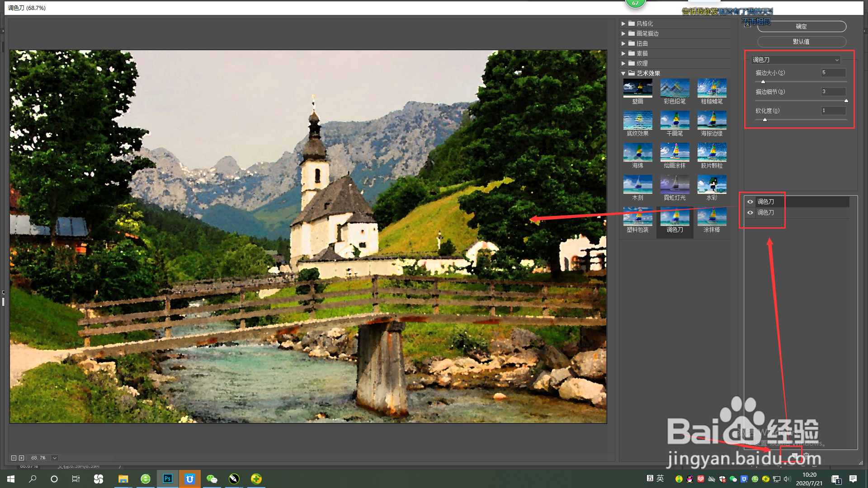Hide the top 调色刀 effect layer
868x488 pixels.
(750, 202)
